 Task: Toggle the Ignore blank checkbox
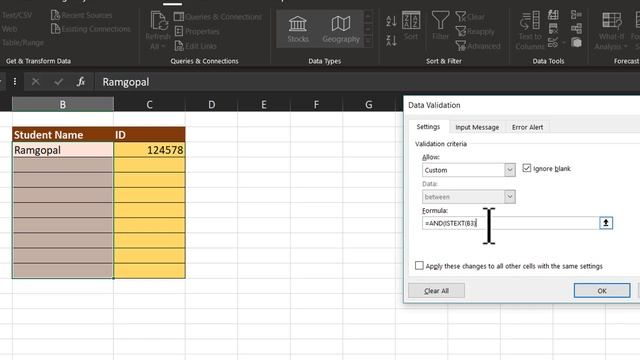pyautogui.click(x=527, y=168)
